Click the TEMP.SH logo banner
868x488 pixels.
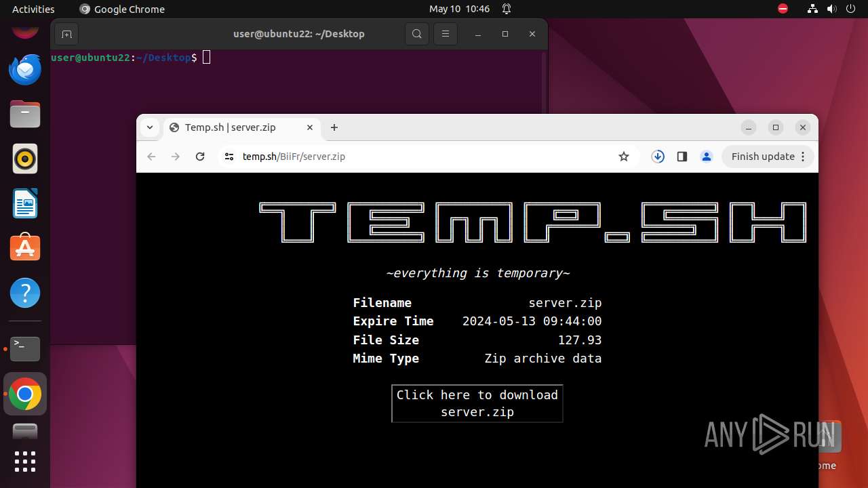click(x=533, y=223)
